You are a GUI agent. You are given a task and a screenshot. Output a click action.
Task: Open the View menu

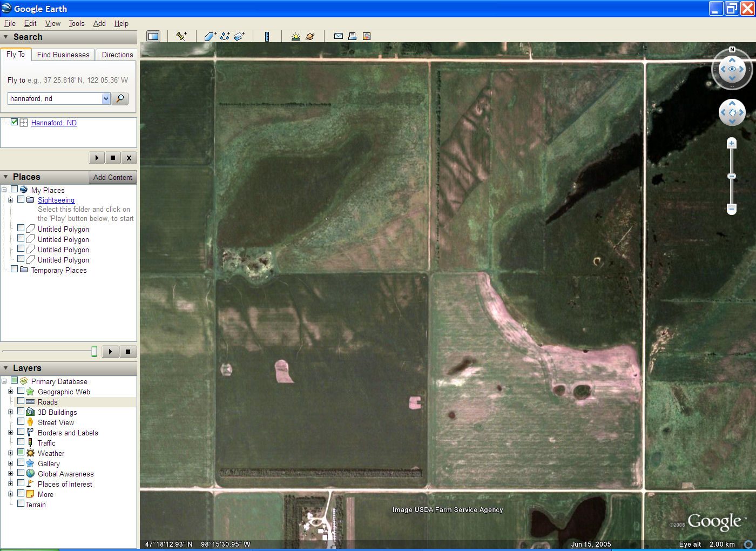[x=53, y=23]
